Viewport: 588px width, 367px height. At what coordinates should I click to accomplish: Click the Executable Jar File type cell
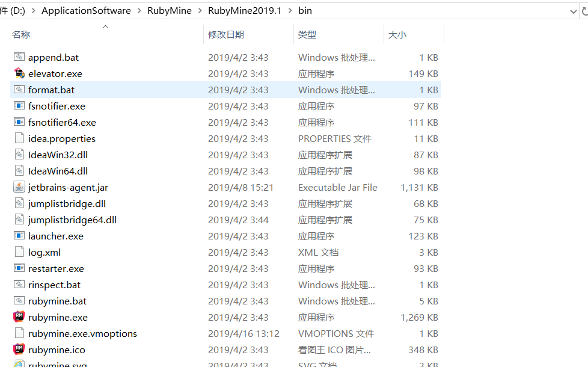click(338, 187)
